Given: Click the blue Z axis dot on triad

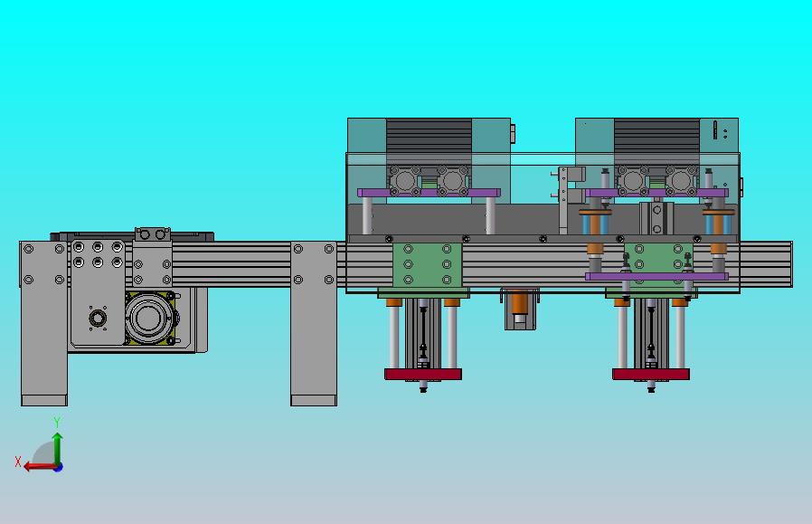Looking at the screenshot, I should (x=59, y=467).
